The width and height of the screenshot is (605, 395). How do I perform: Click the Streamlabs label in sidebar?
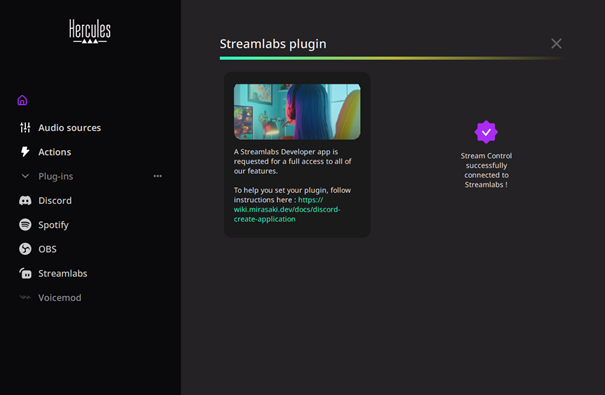pyautogui.click(x=63, y=273)
